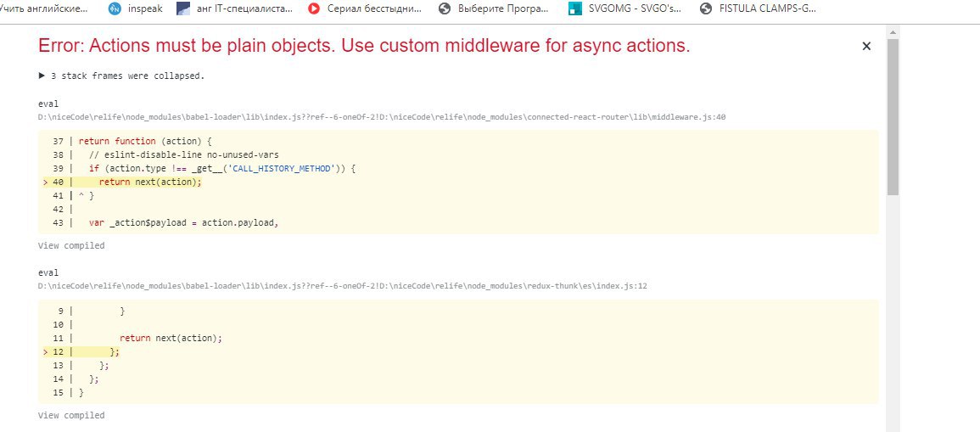This screenshot has width=980, height=432.
Task: Click the globe icon beside 'Выберите Програ'
Action: (445, 9)
